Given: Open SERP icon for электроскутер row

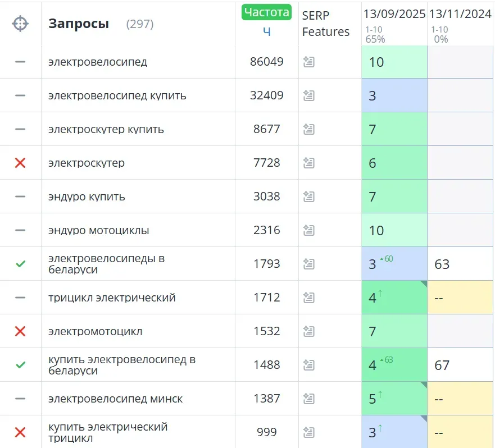Looking at the screenshot, I should click(309, 163).
